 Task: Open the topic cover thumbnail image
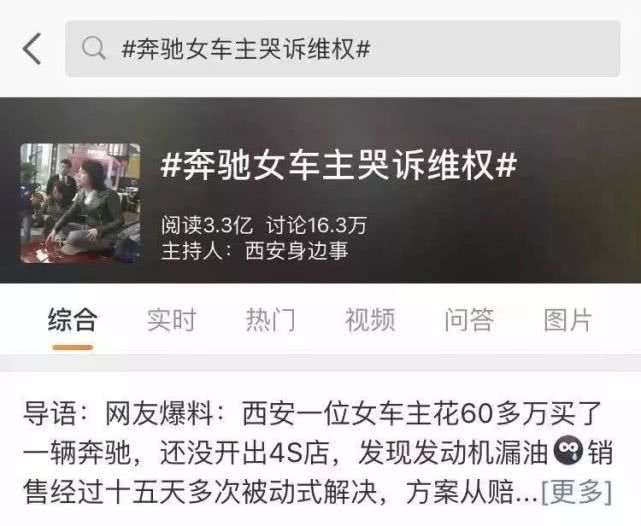[x=81, y=203]
